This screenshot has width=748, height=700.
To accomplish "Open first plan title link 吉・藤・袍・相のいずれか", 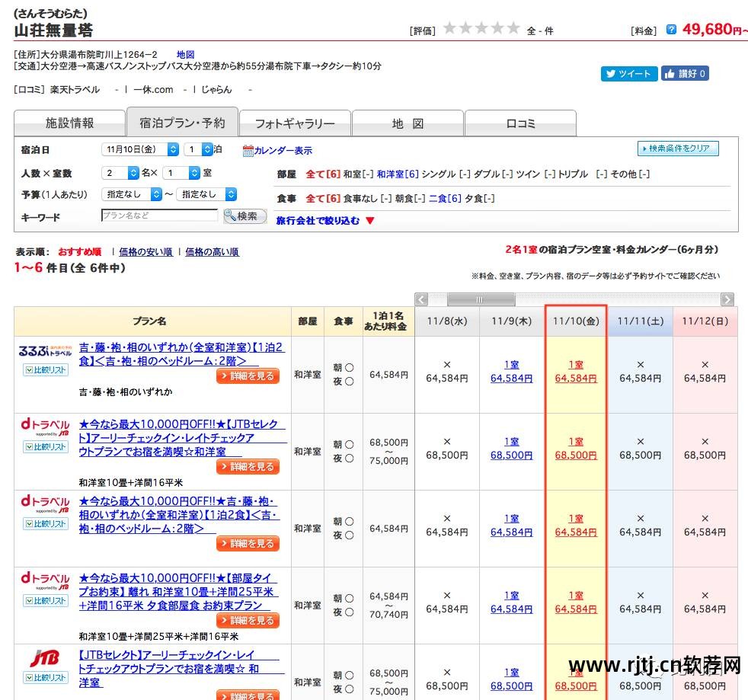I will [182, 354].
